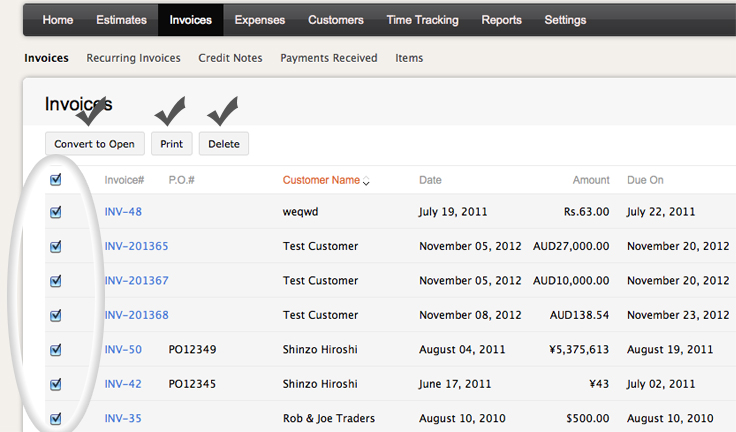The height and width of the screenshot is (432, 736).
Task: Click the AUD27,000.00 amount
Action: 571,246
